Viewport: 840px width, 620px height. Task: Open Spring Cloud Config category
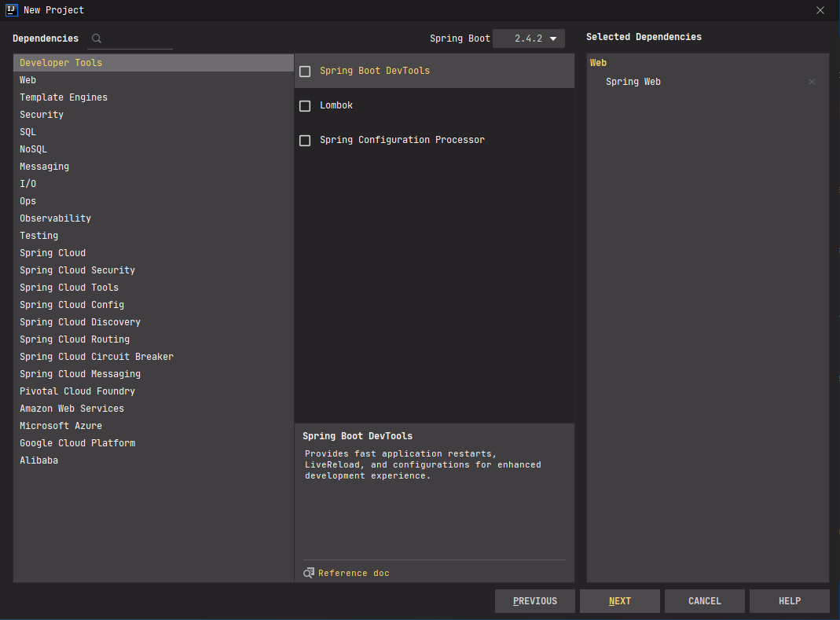[x=154, y=304]
